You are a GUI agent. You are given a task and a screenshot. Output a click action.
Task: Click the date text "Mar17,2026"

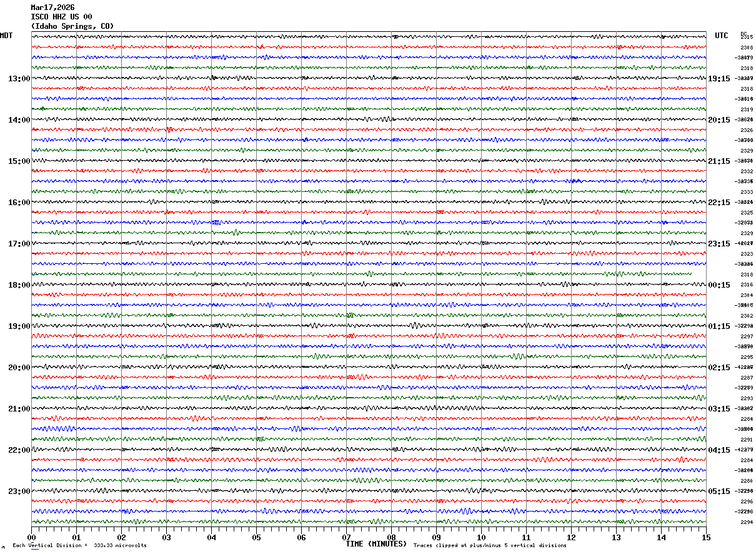(52, 8)
